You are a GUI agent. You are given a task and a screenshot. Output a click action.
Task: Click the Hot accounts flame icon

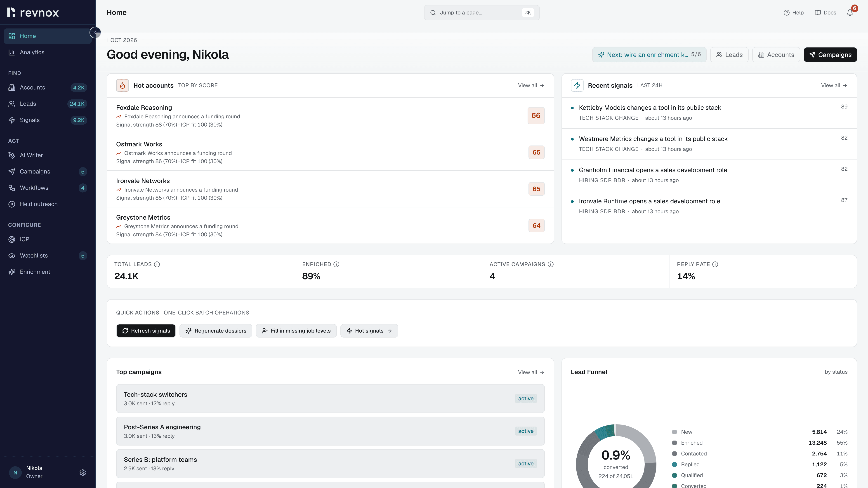(x=123, y=86)
